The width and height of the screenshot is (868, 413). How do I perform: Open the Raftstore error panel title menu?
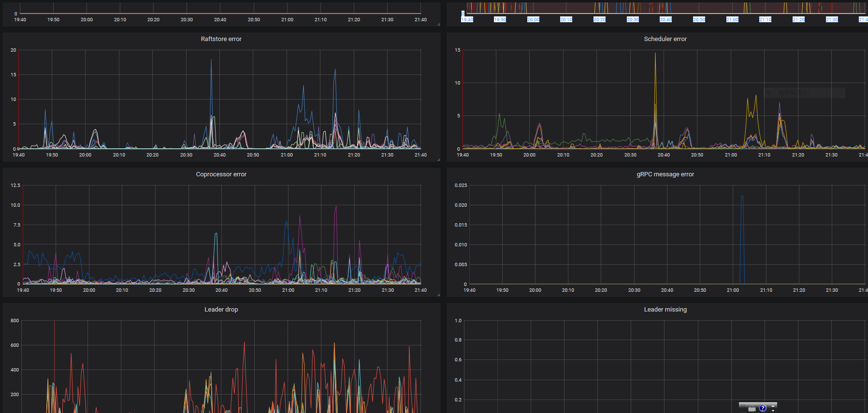click(221, 39)
